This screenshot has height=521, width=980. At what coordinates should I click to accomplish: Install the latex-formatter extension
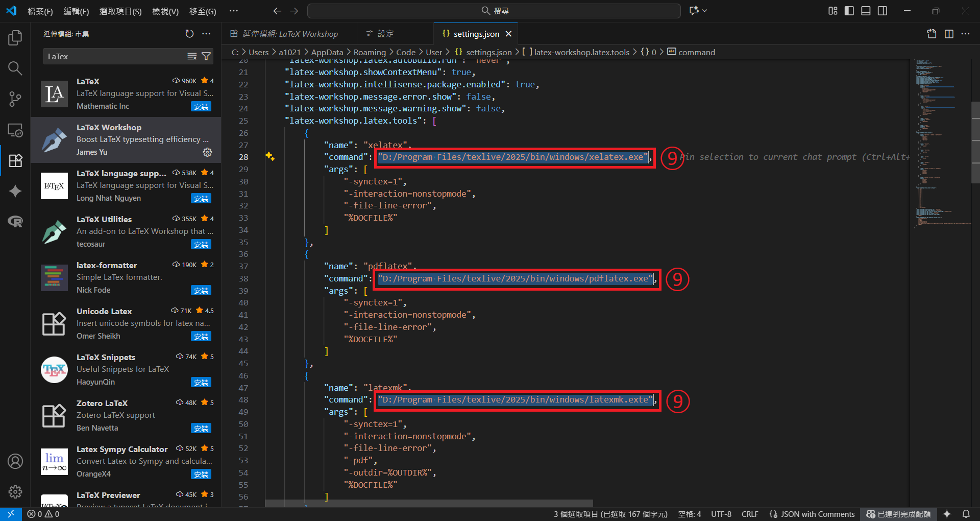(x=201, y=291)
